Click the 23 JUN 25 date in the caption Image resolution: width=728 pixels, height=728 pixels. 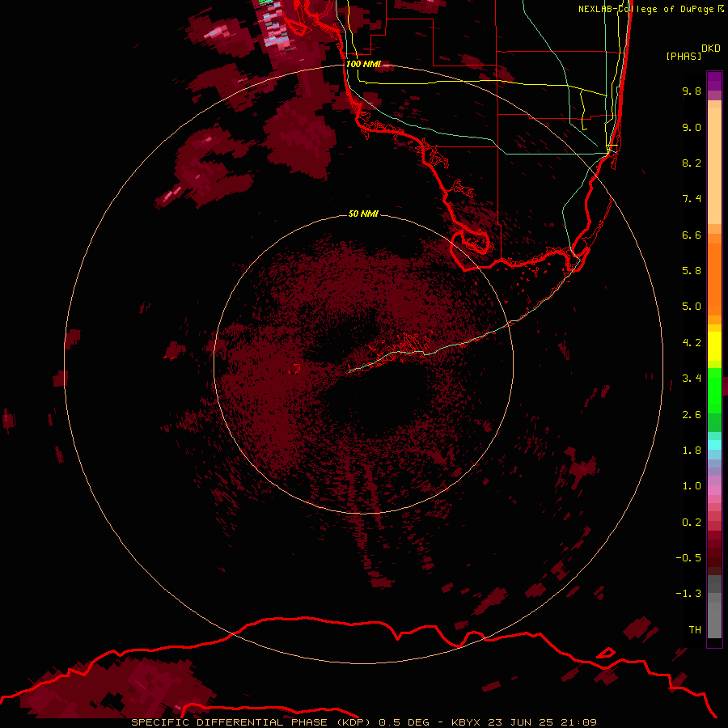(520, 722)
